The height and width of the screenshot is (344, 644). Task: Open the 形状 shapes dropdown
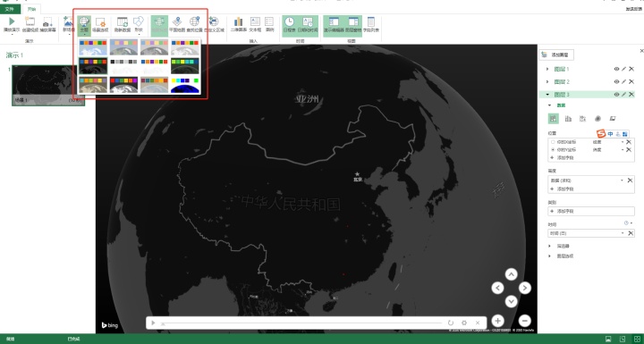point(139,25)
